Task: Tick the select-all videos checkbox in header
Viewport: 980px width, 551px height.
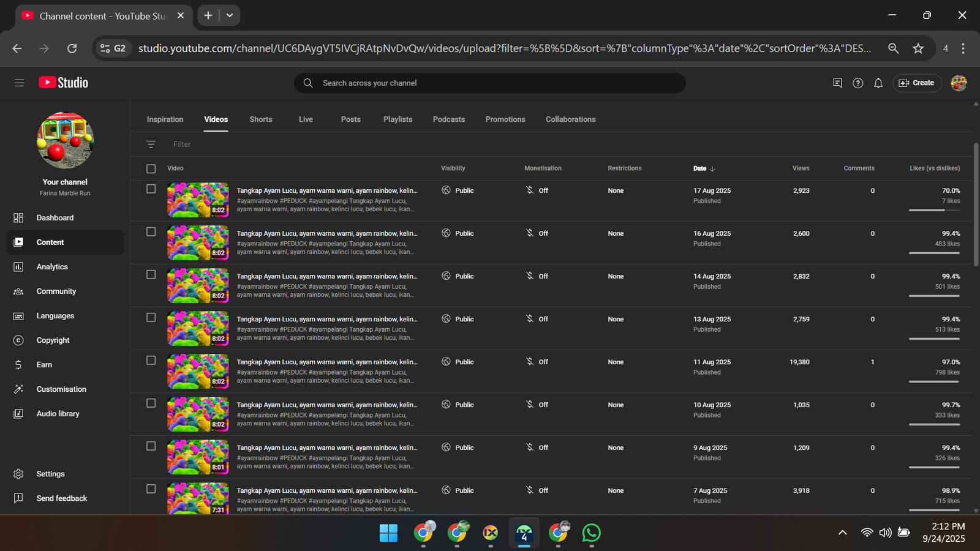Action: (x=151, y=168)
